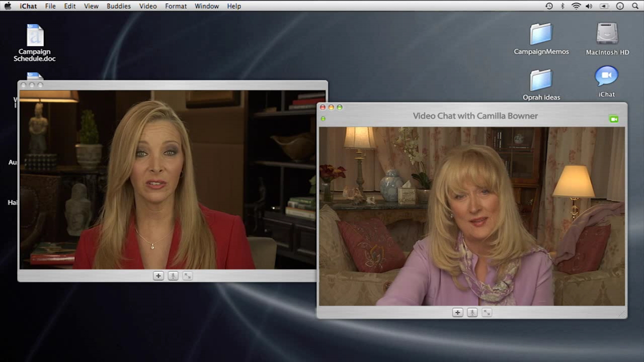
Task: Open the Video menu
Action: tap(148, 6)
